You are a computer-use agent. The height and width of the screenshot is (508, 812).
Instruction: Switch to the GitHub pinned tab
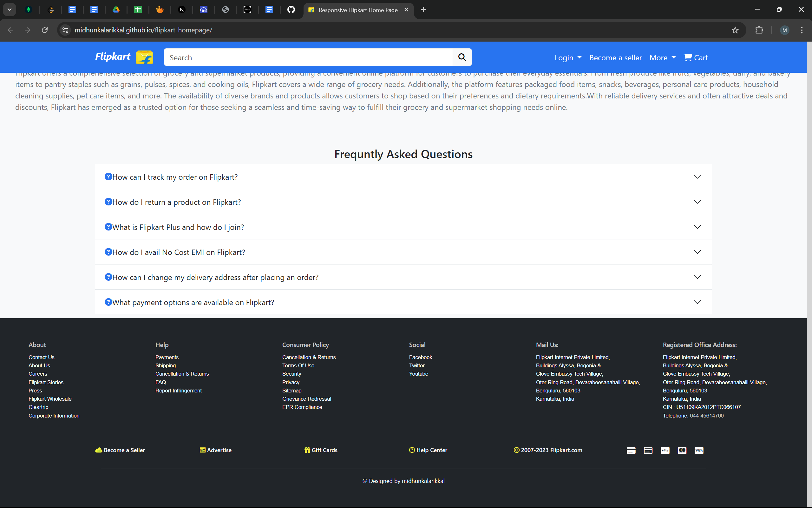[x=291, y=10]
